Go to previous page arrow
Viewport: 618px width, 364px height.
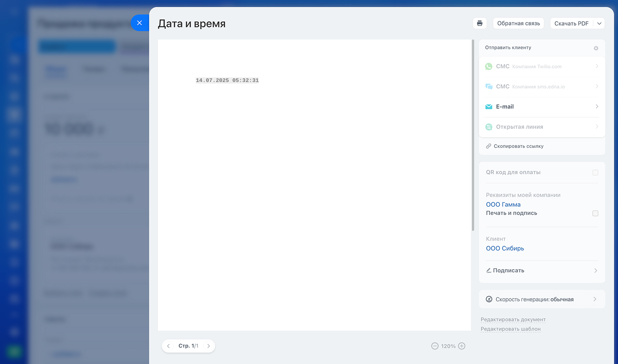click(x=169, y=346)
